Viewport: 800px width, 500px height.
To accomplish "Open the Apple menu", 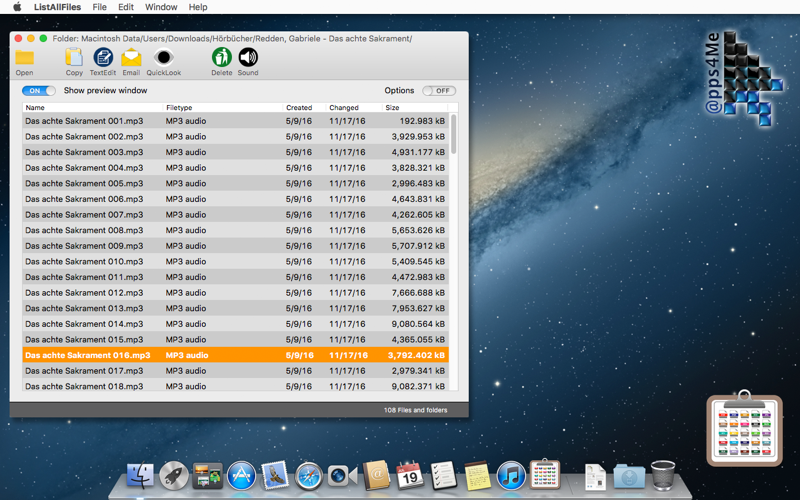I will pos(17,7).
